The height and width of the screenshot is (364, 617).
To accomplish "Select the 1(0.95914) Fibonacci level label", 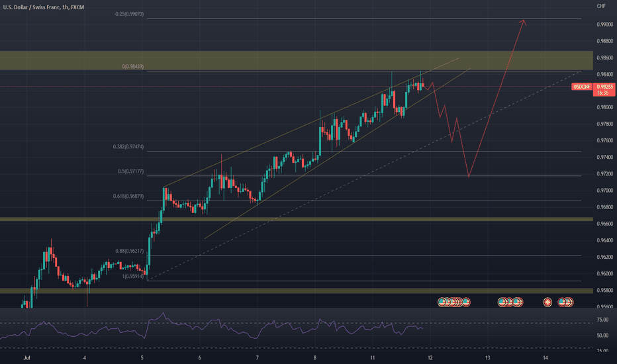I will [132, 277].
